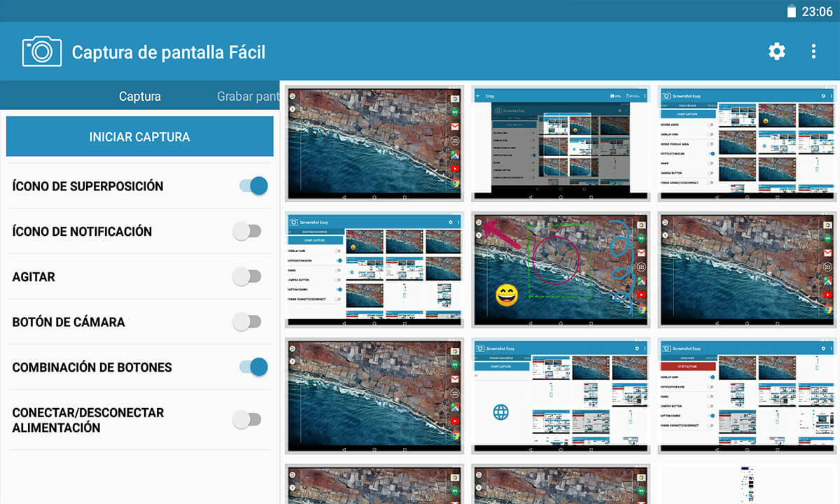
Task: Check the battery icon in status bar
Action: [x=792, y=11]
